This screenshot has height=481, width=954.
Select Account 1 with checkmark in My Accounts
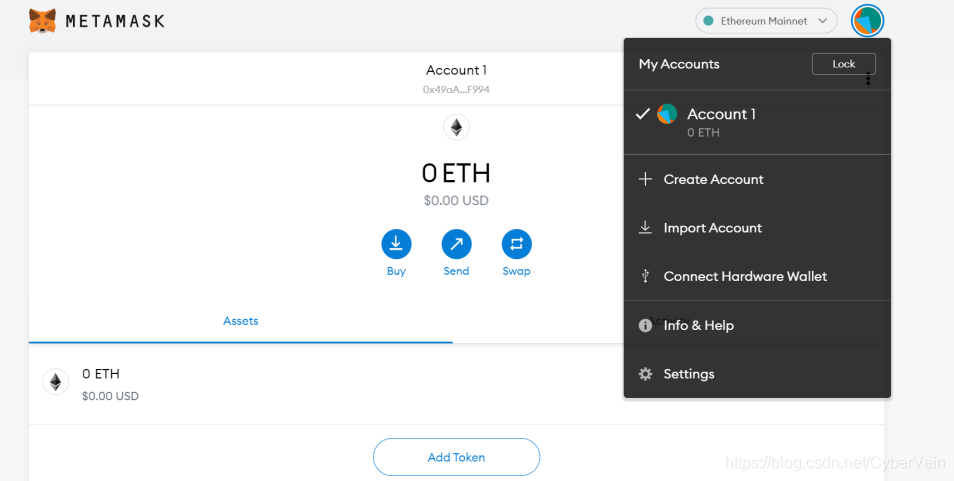tap(757, 122)
